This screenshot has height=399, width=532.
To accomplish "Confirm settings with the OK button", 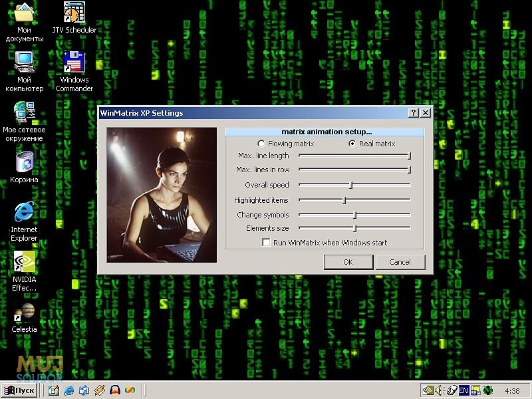I will [348, 261].
